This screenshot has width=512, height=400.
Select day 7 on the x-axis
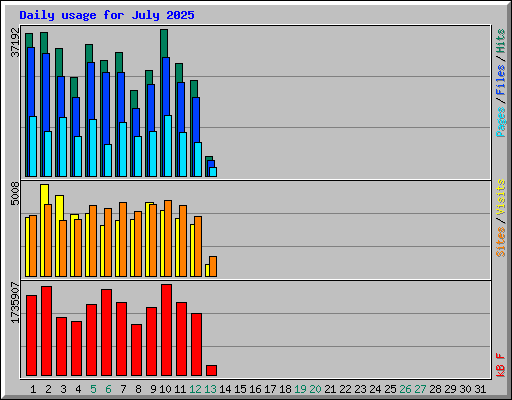tap(123, 389)
